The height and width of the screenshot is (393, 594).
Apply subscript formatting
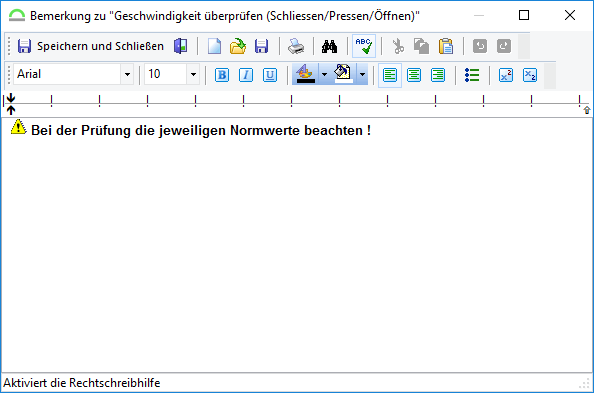tap(530, 75)
